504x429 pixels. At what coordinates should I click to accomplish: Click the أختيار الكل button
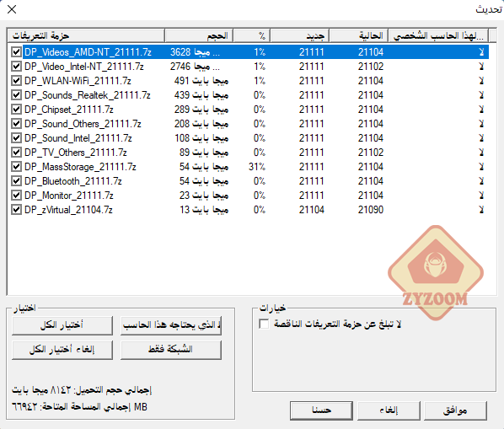click(x=62, y=325)
